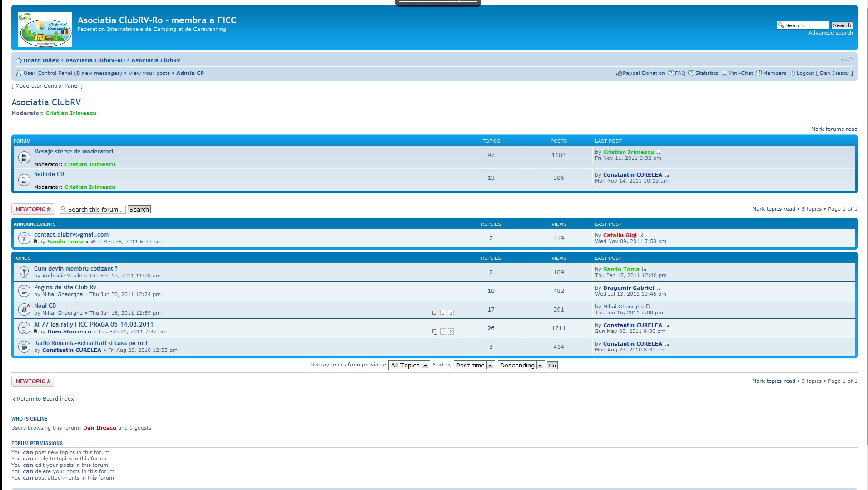Click the Noul CD locked topic icon
The width and height of the screenshot is (868, 490).
[24, 309]
